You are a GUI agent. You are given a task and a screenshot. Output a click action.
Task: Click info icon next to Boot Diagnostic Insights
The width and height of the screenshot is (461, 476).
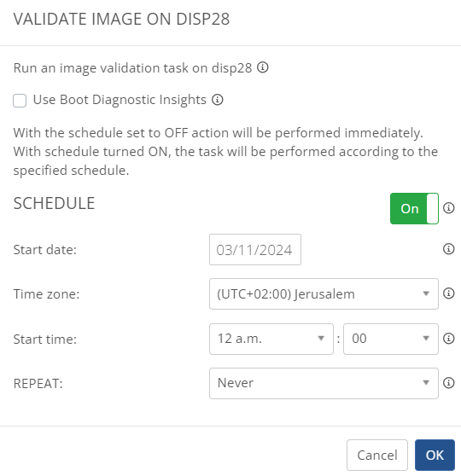[x=218, y=99]
